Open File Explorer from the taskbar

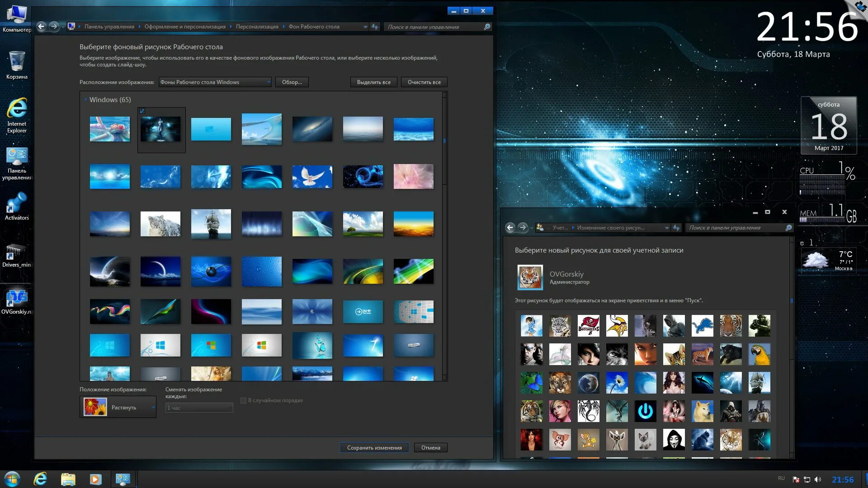(68, 479)
